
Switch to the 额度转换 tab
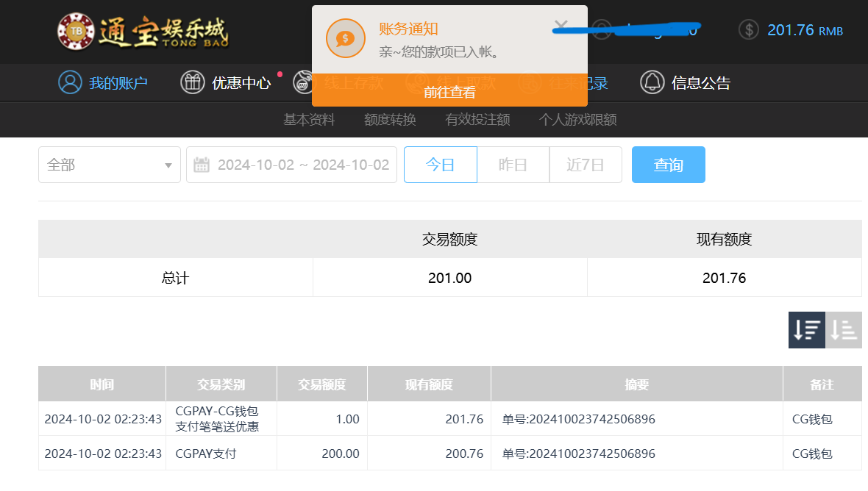coord(390,120)
